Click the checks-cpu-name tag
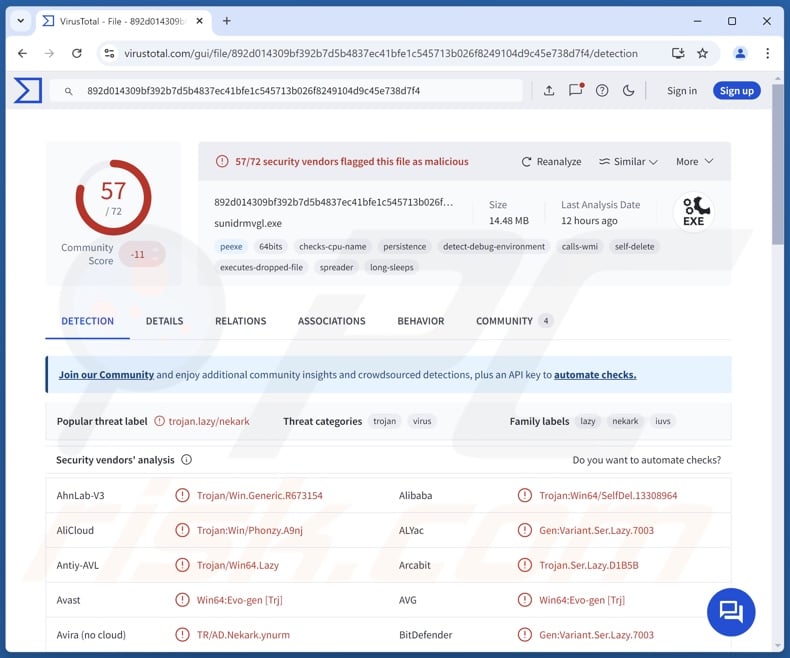Screen dimensions: 790x658 pyautogui.click(x=333, y=246)
